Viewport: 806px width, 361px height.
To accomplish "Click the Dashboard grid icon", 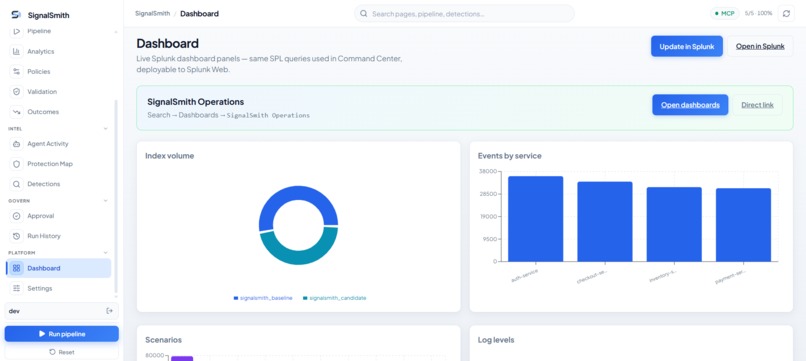I will pyautogui.click(x=16, y=268).
